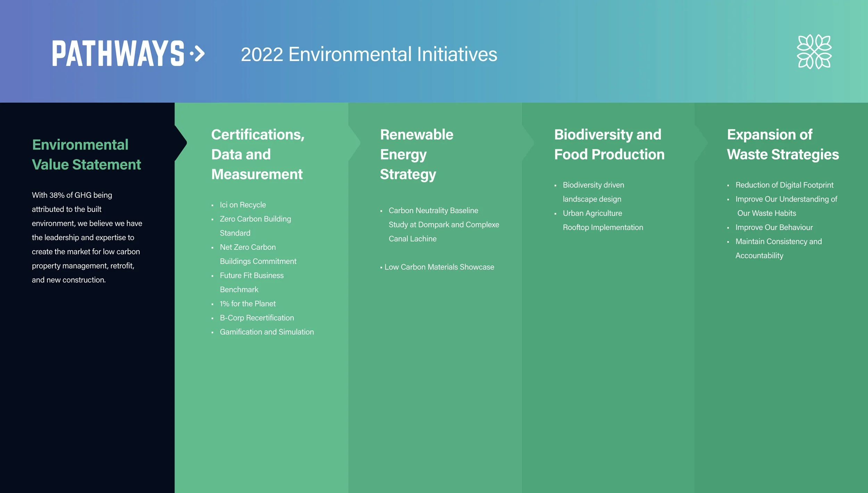Click the floral leaf emblem icon

[814, 52]
